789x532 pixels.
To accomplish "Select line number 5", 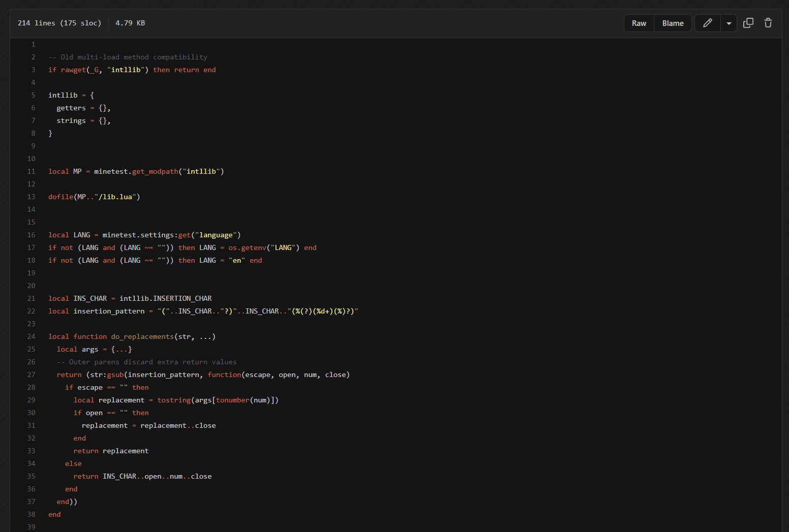I will (33, 95).
